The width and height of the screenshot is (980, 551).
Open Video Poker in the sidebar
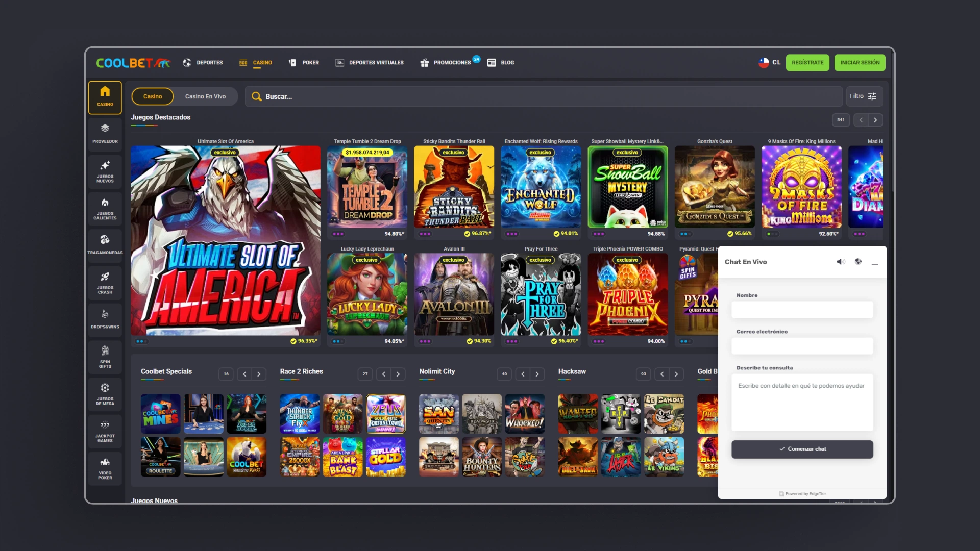click(x=105, y=468)
